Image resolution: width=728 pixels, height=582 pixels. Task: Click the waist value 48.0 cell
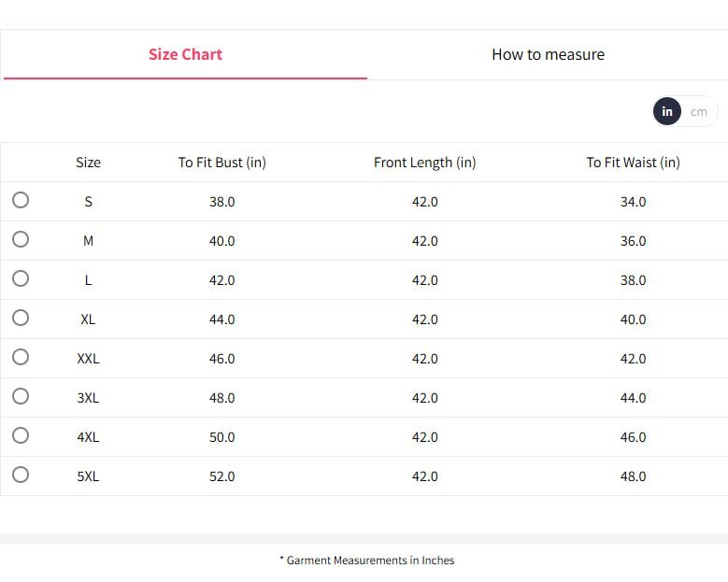point(633,476)
